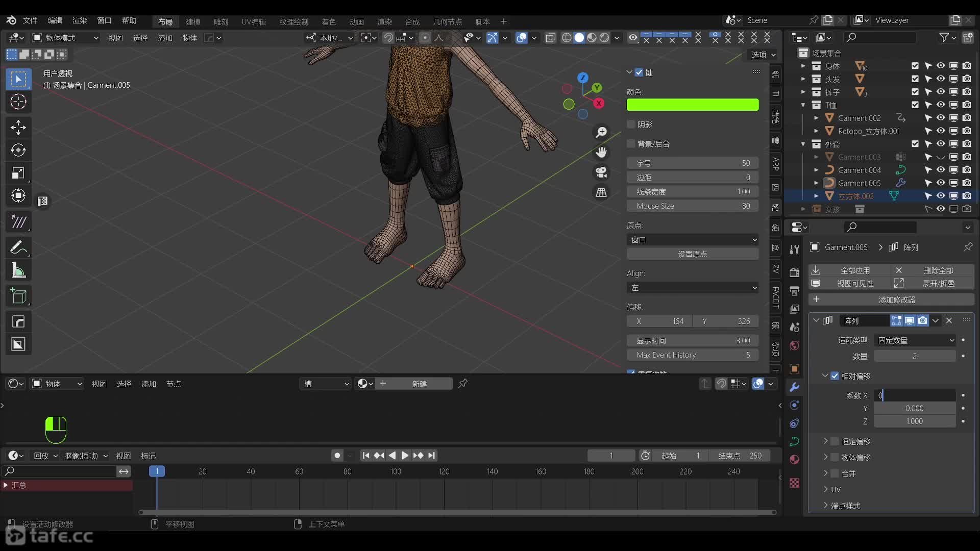Click the pan view hand icon
This screenshot has width=980, height=551.
click(602, 152)
